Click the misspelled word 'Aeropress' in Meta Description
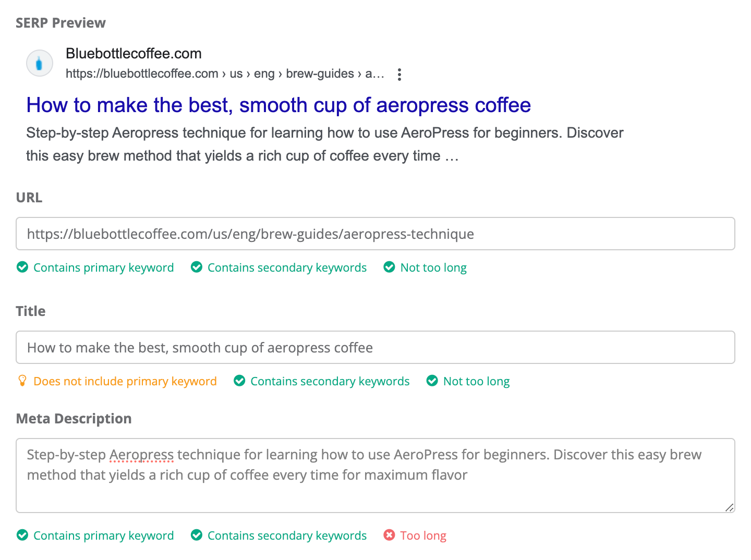The image size is (751, 560). (141, 455)
